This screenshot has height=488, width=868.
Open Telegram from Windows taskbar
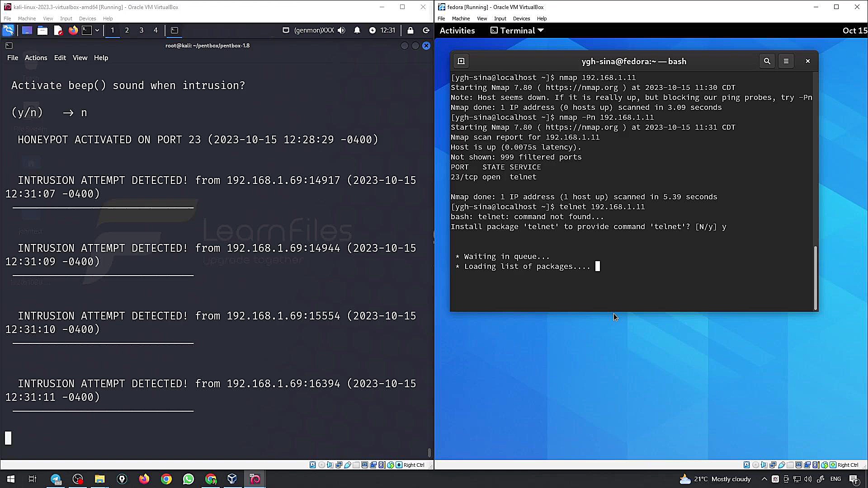click(x=56, y=479)
